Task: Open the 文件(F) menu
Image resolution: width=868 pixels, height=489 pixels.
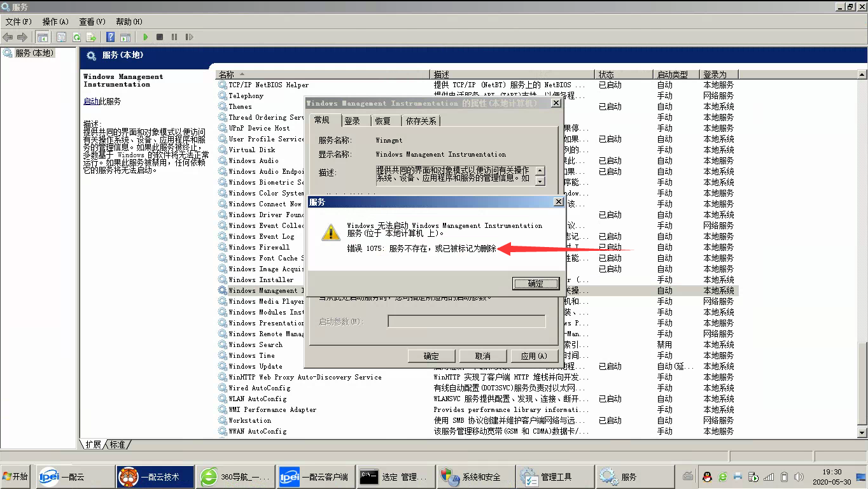Action: tap(18, 22)
